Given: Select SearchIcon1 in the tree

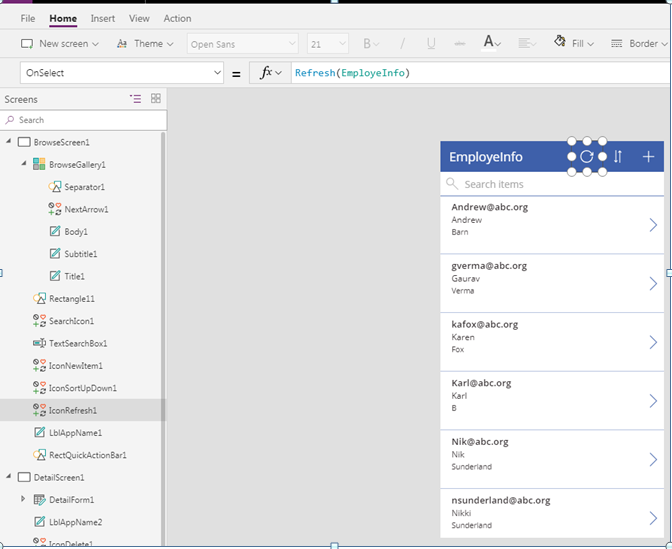Looking at the screenshot, I should coord(71,321).
